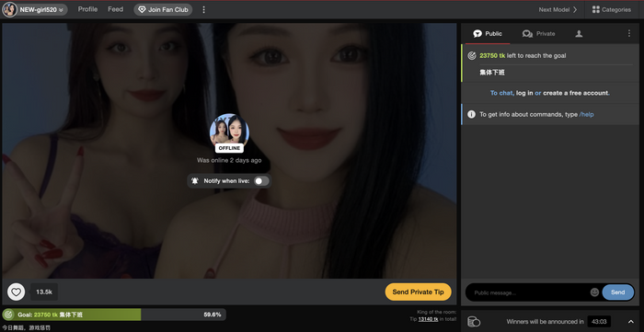Open the Categories menu
The width and height of the screenshot is (644, 332).
[x=612, y=9]
